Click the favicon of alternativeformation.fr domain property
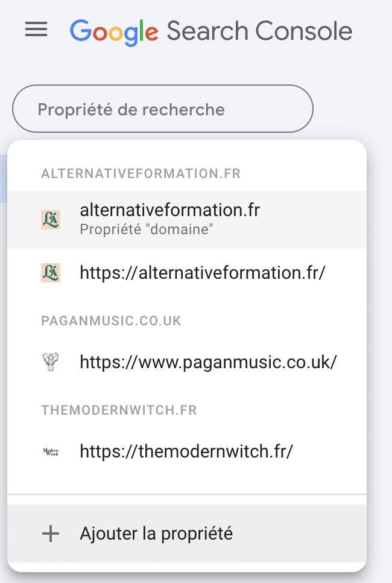Viewport: 392px width, 583px height. click(x=51, y=219)
